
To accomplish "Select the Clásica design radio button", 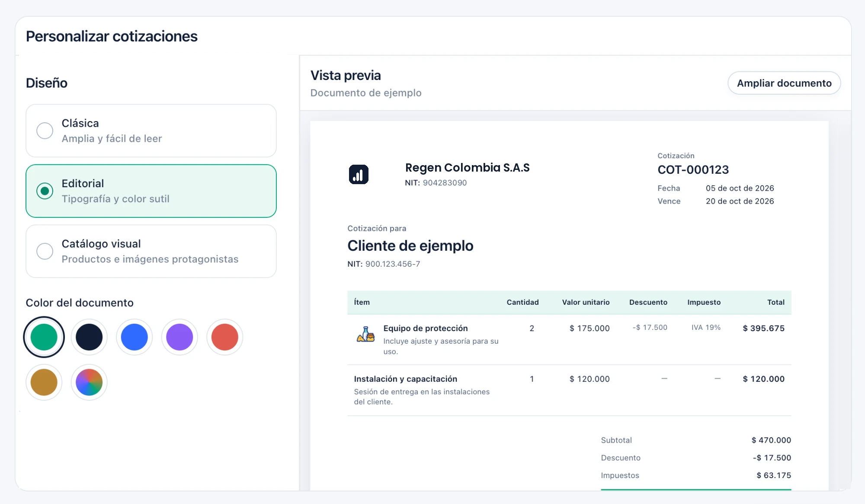I will pos(45,131).
